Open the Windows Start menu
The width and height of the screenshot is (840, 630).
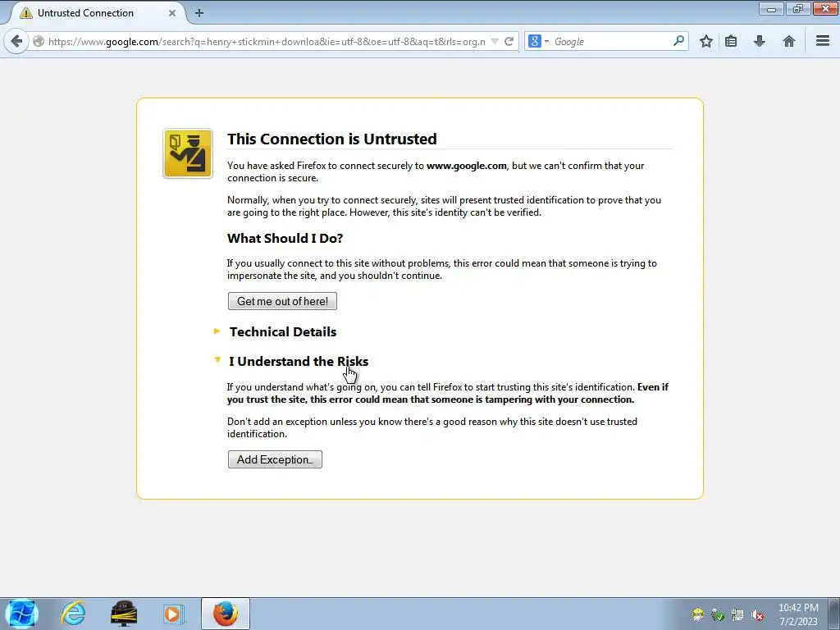pos(21,614)
